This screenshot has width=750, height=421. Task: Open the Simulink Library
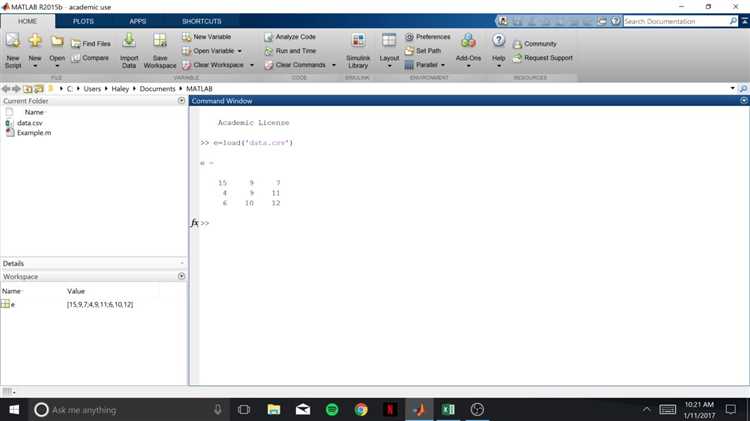pyautogui.click(x=358, y=51)
